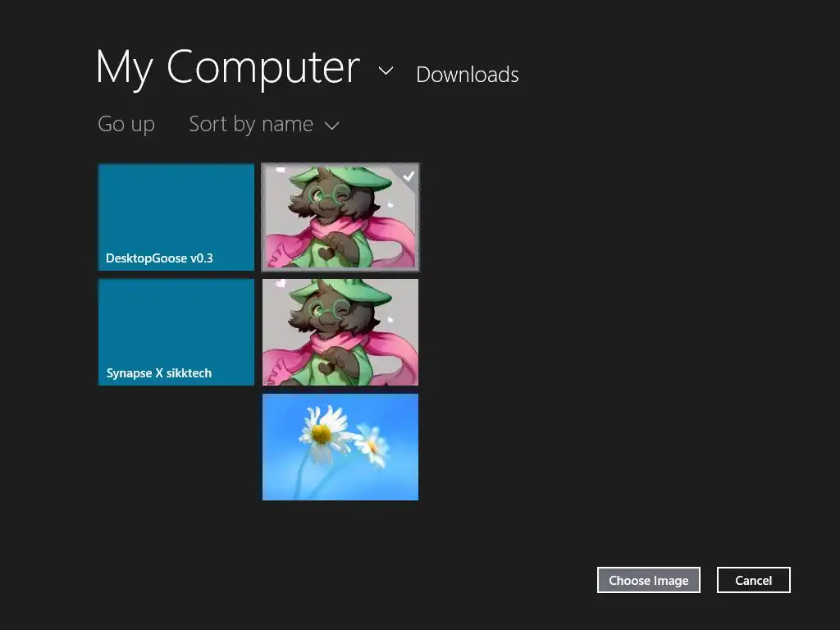Click the Downloads location label
The width and height of the screenshot is (840, 630).
pos(467,75)
